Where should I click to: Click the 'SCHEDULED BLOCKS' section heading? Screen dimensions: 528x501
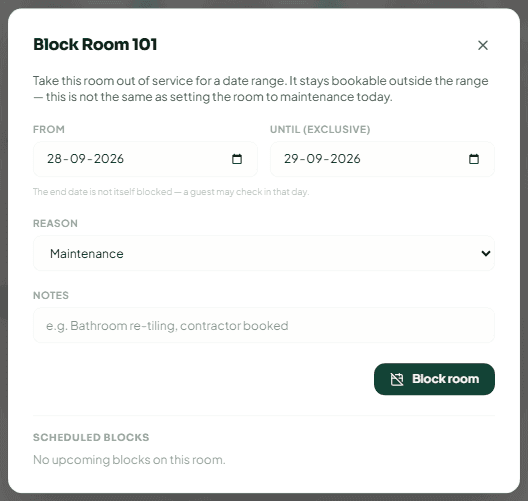tap(91, 437)
